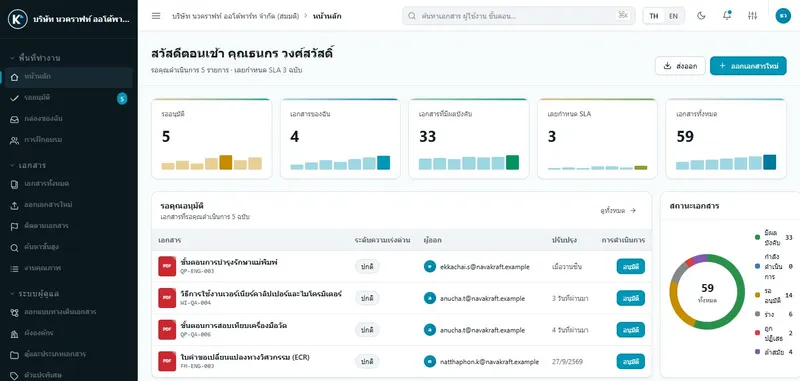The height and width of the screenshot is (381, 800).
Task: Click the donut chart center showing 59
Action: point(707,291)
